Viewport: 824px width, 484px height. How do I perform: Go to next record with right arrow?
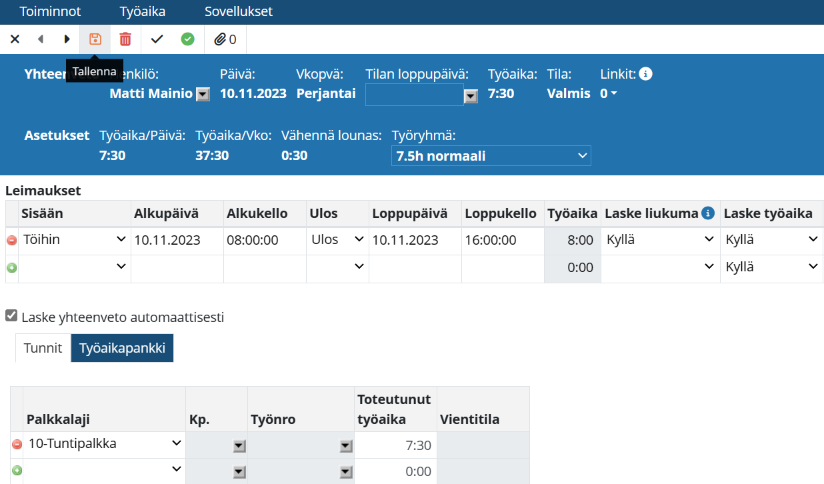67,39
